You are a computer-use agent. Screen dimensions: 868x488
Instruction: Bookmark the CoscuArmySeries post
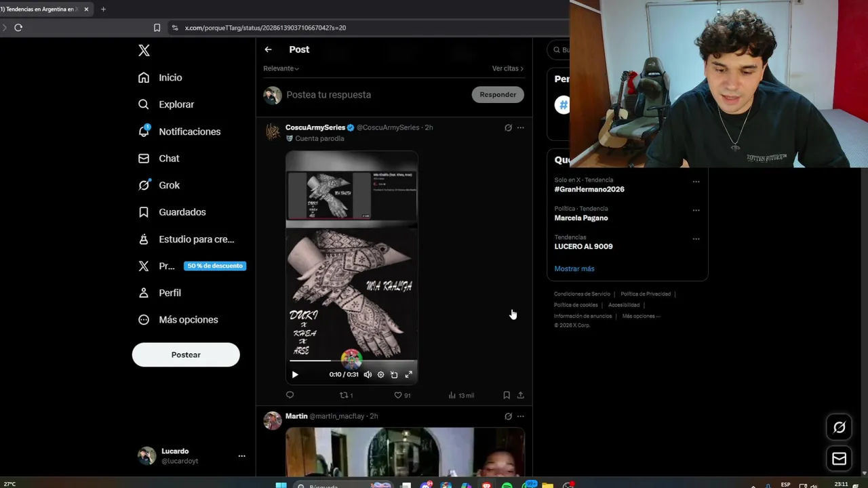pyautogui.click(x=507, y=395)
